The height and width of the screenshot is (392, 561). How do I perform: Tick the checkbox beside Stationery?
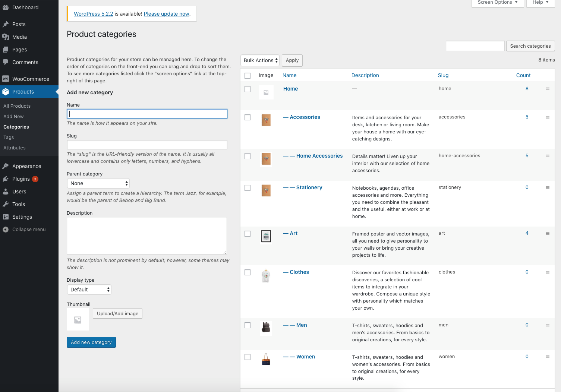[x=248, y=188]
